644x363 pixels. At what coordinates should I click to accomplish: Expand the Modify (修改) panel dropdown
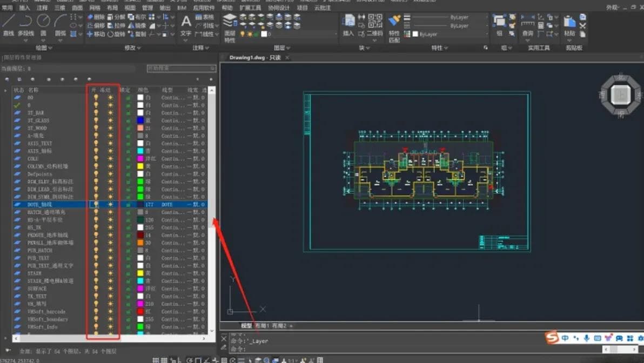pos(133,48)
